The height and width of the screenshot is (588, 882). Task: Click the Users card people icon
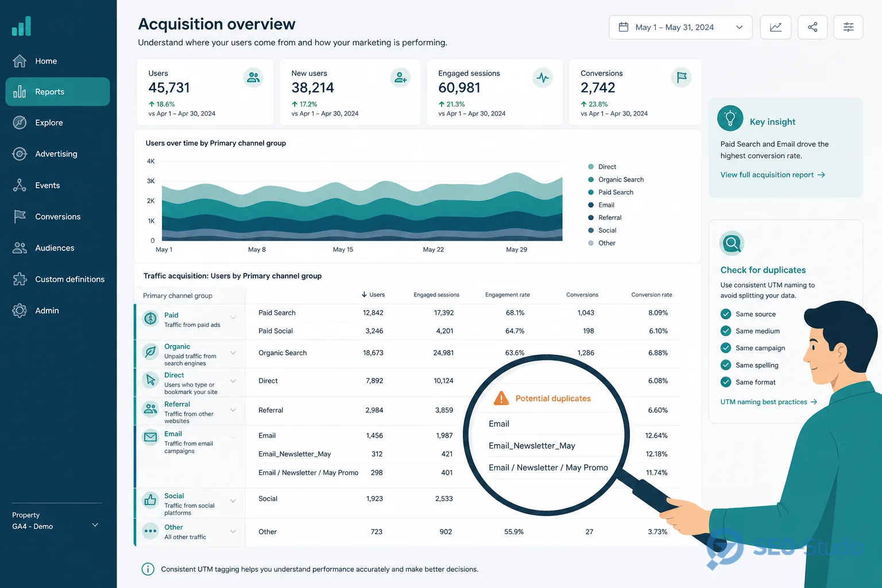[253, 78]
